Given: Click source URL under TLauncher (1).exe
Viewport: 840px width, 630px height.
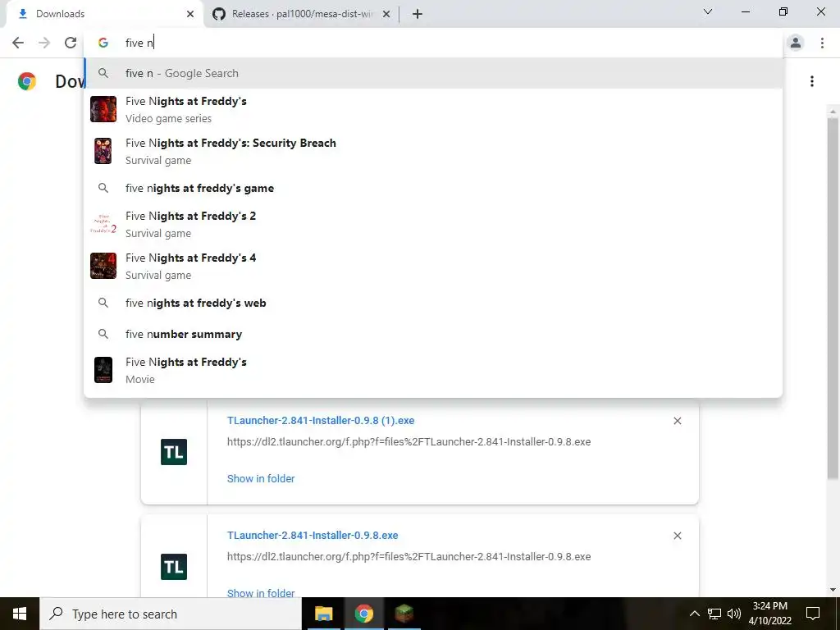Looking at the screenshot, I should click(x=409, y=442).
